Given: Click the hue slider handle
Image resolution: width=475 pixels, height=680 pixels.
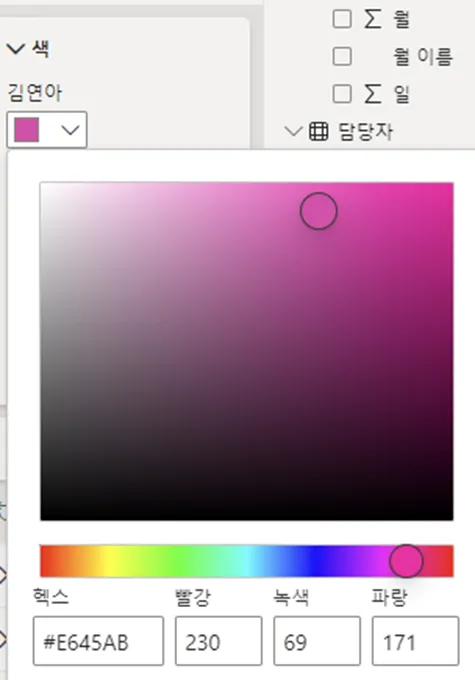Looking at the screenshot, I should [406, 561].
